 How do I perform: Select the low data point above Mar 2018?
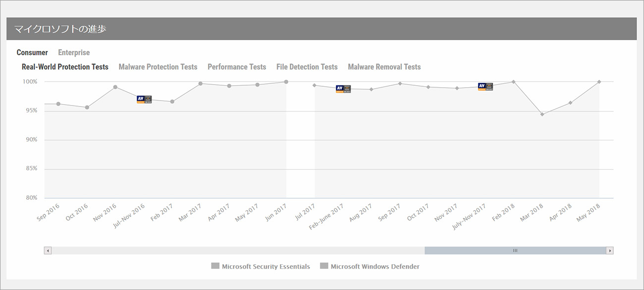click(542, 115)
